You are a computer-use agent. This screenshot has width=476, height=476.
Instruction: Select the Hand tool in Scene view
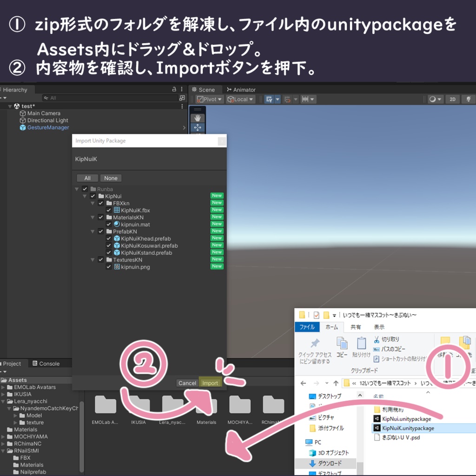[x=198, y=118]
